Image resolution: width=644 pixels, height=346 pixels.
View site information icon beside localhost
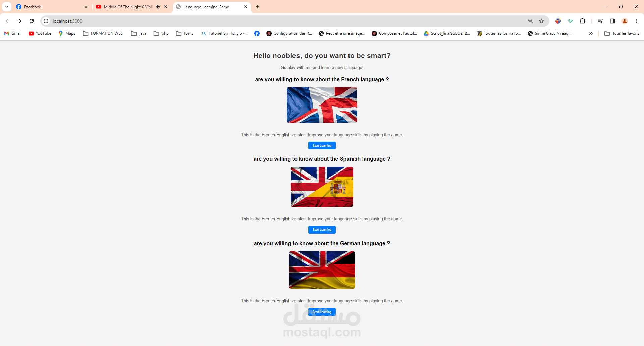click(x=46, y=21)
